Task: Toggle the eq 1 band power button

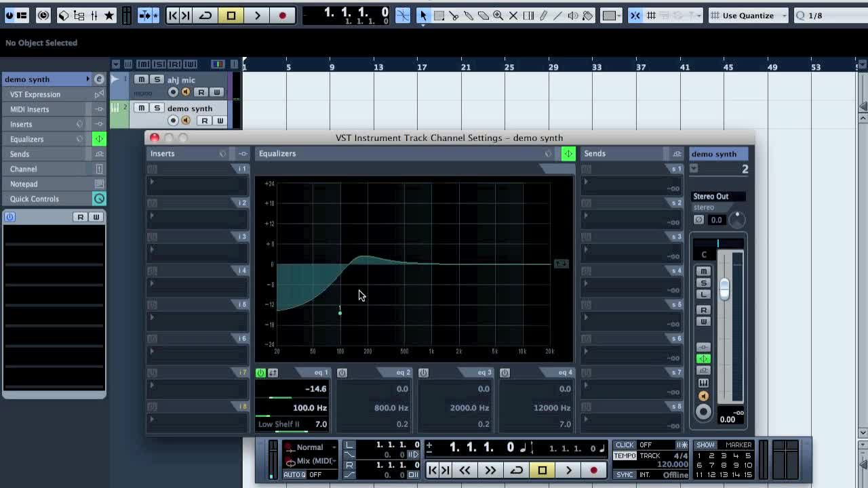Action: pos(260,373)
